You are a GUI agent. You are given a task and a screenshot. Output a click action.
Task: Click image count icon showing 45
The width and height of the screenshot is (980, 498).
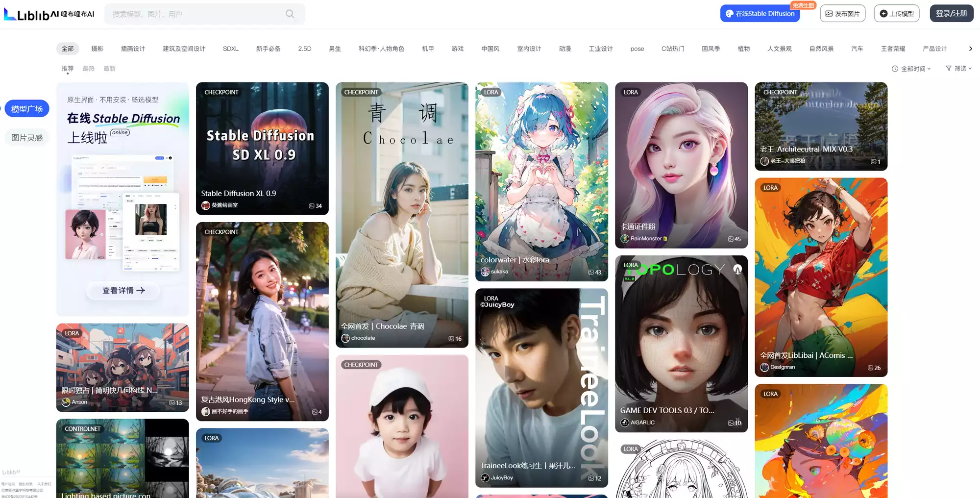click(731, 239)
